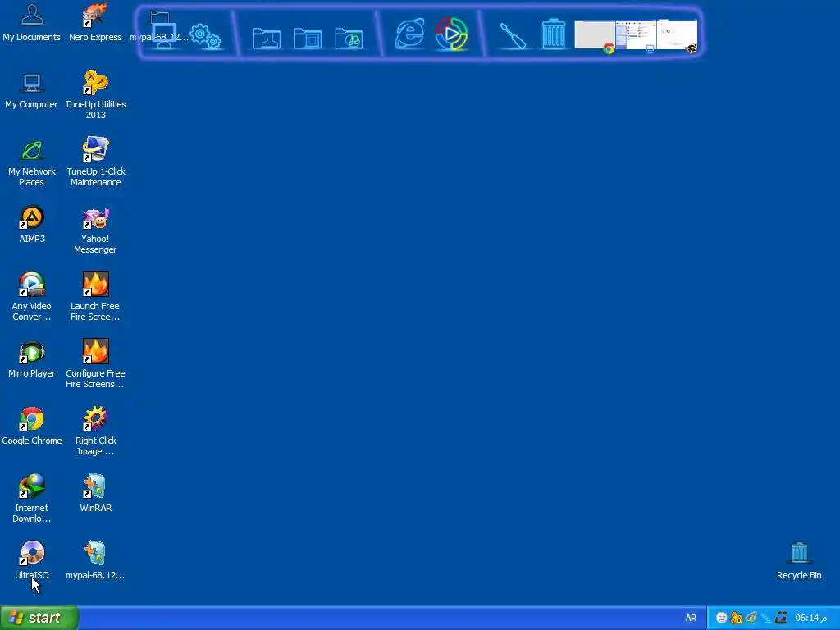Open the trash can icon in the dock
Image resolution: width=840 pixels, height=630 pixels.
554,34
